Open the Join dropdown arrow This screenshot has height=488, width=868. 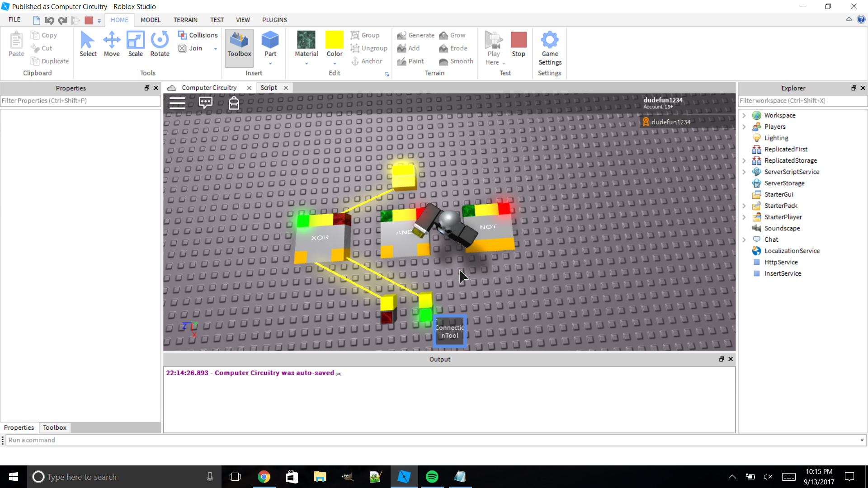tap(216, 49)
